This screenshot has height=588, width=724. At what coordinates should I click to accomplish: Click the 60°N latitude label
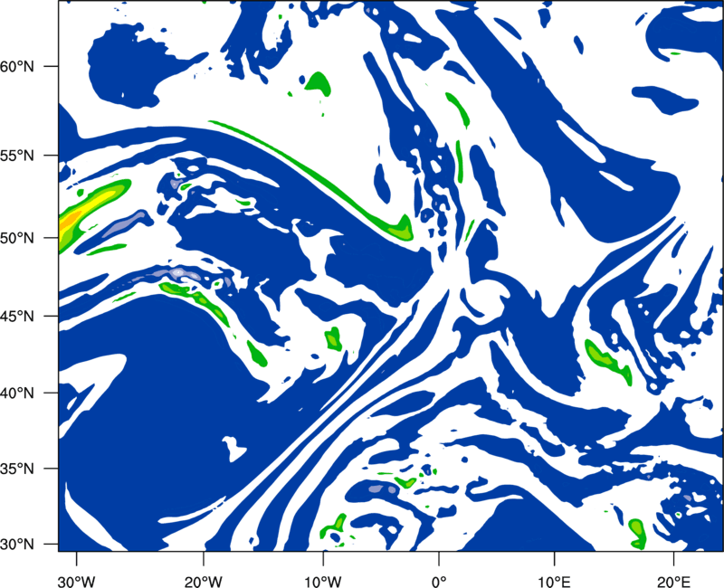(17, 67)
